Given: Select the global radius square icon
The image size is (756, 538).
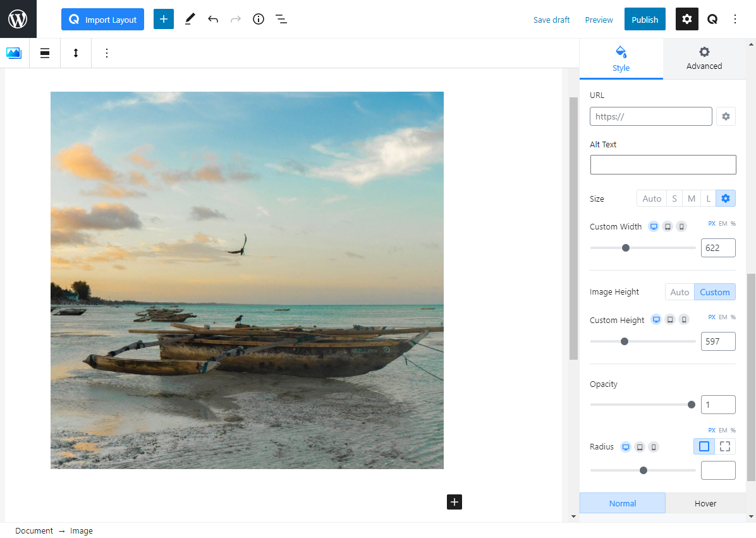Looking at the screenshot, I should click(x=704, y=446).
